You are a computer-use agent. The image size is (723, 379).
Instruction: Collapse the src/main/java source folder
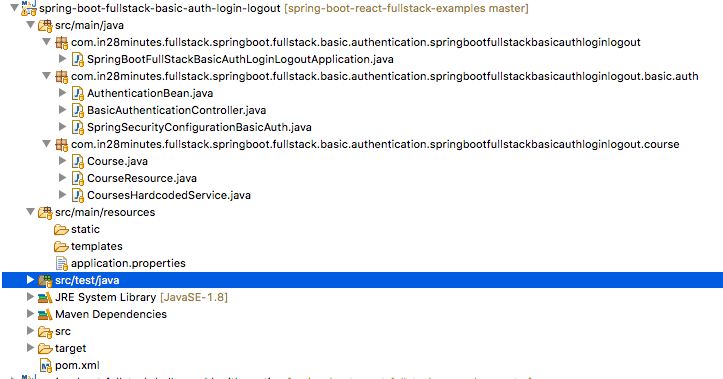coord(30,24)
